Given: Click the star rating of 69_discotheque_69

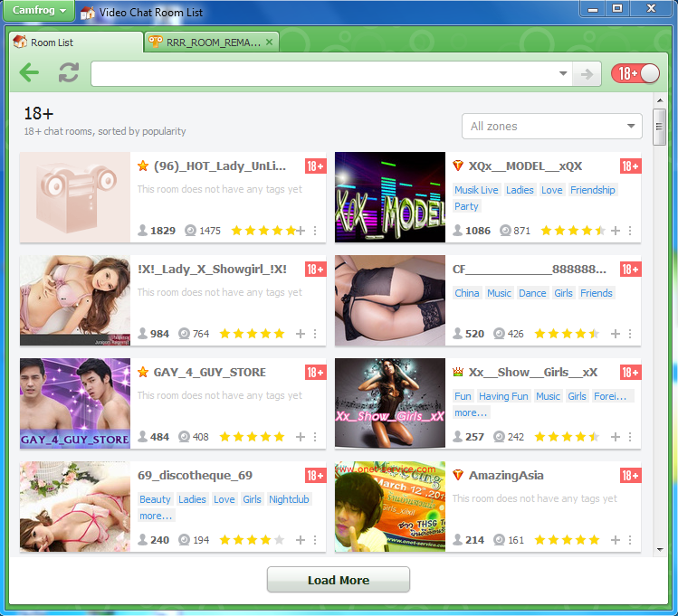Looking at the screenshot, I should (252, 540).
